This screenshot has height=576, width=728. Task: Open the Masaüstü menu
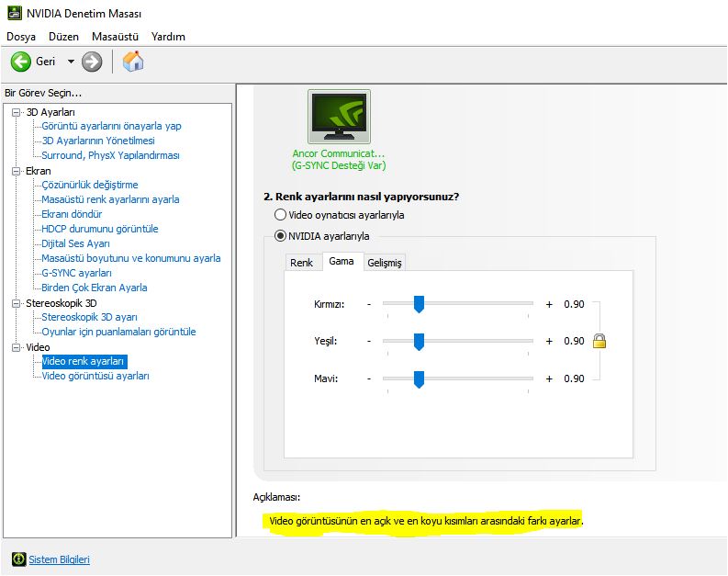tap(115, 36)
